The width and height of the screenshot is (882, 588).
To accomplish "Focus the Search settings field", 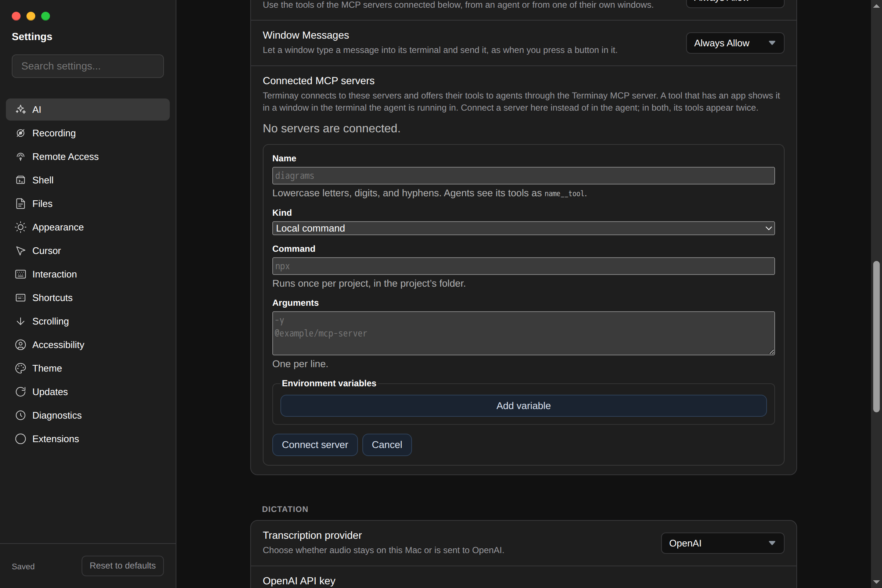I will pyautogui.click(x=88, y=66).
